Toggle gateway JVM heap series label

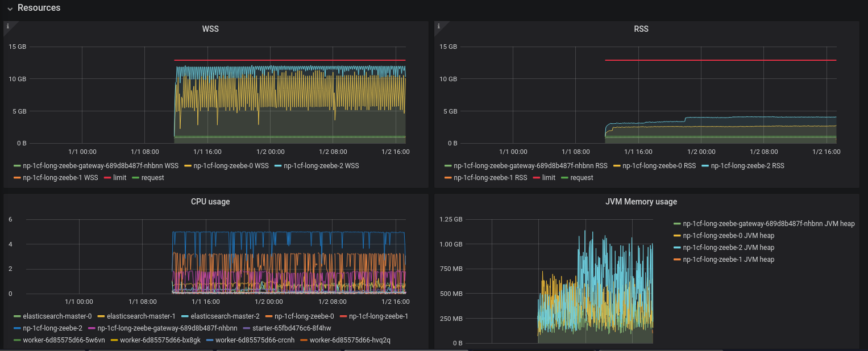pos(769,224)
